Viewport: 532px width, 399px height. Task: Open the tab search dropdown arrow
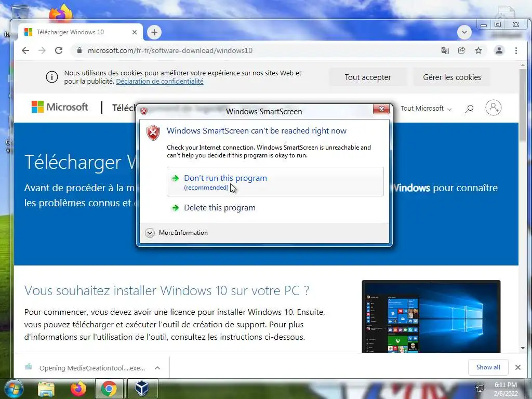[464, 32]
